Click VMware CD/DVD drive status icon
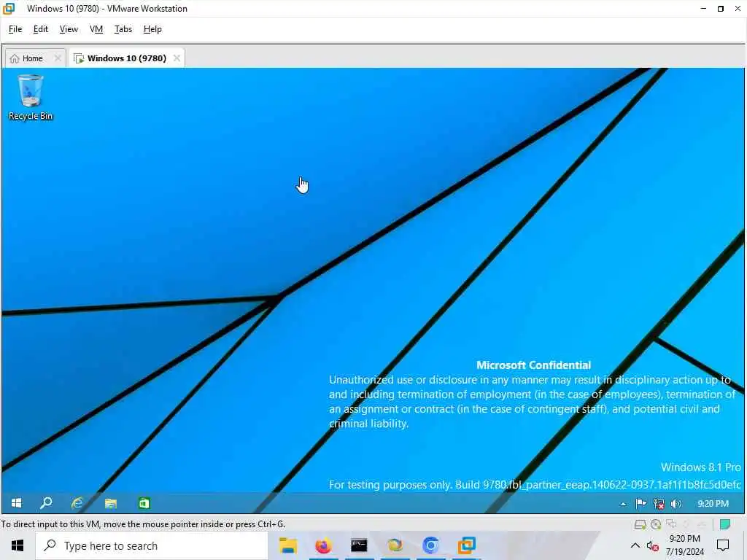The width and height of the screenshot is (747, 560). click(656, 524)
